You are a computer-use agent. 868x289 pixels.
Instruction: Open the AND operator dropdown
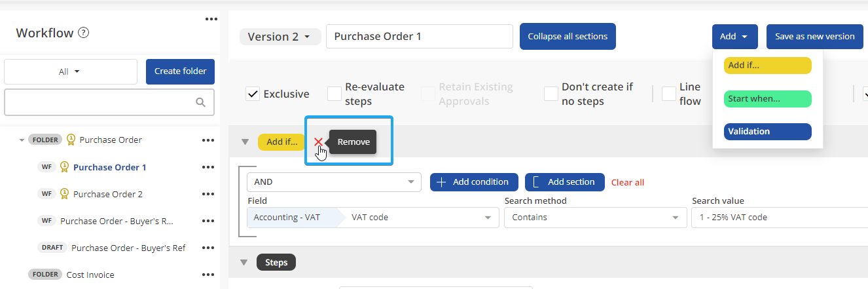pyautogui.click(x=334, y=182)
